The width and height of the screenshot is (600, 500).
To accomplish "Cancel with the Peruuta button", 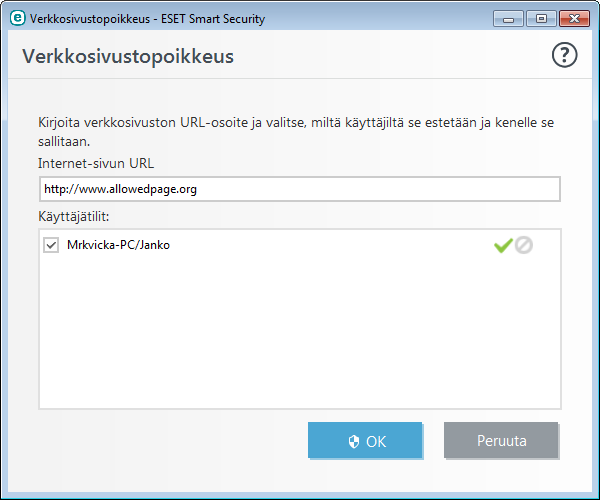I will [x=501, y=440].
